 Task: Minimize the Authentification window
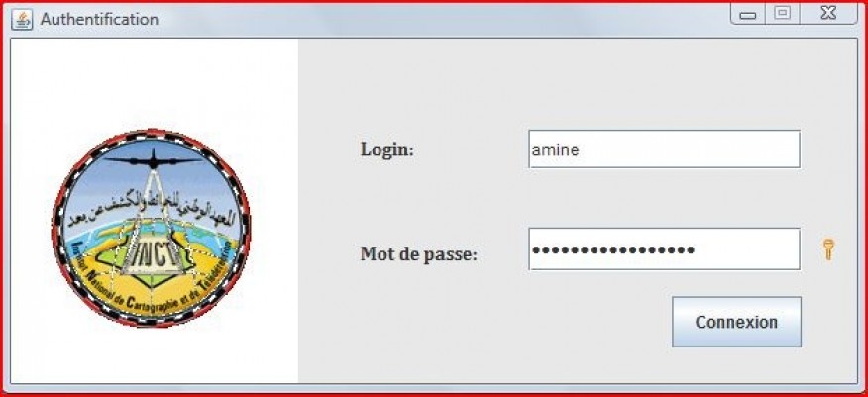point(748,15)
